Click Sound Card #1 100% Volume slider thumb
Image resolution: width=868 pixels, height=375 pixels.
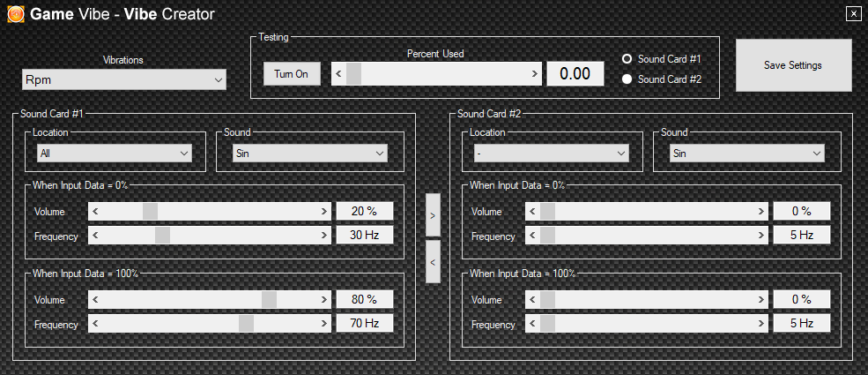(x=269, y=300)
